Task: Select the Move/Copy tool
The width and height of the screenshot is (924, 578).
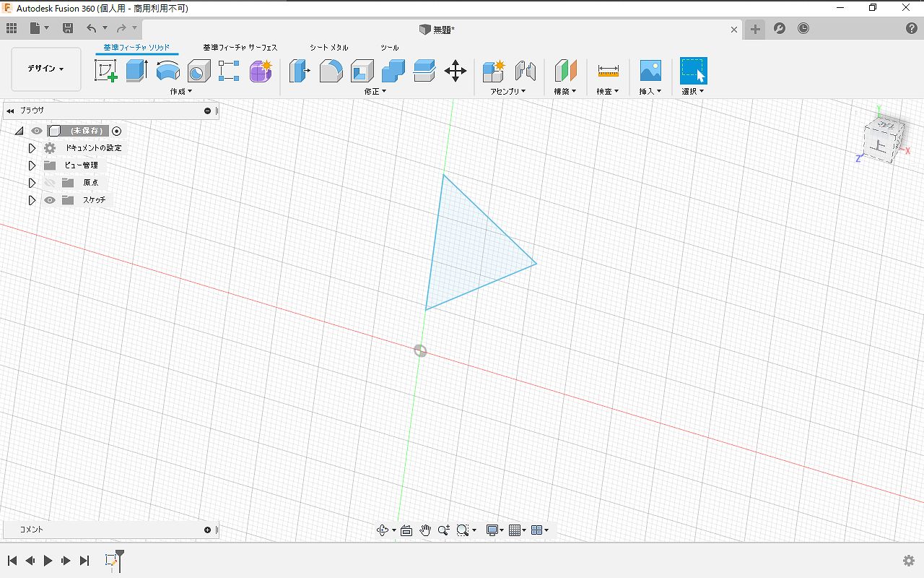Action: pyautogui.click(x=455, y=71)
